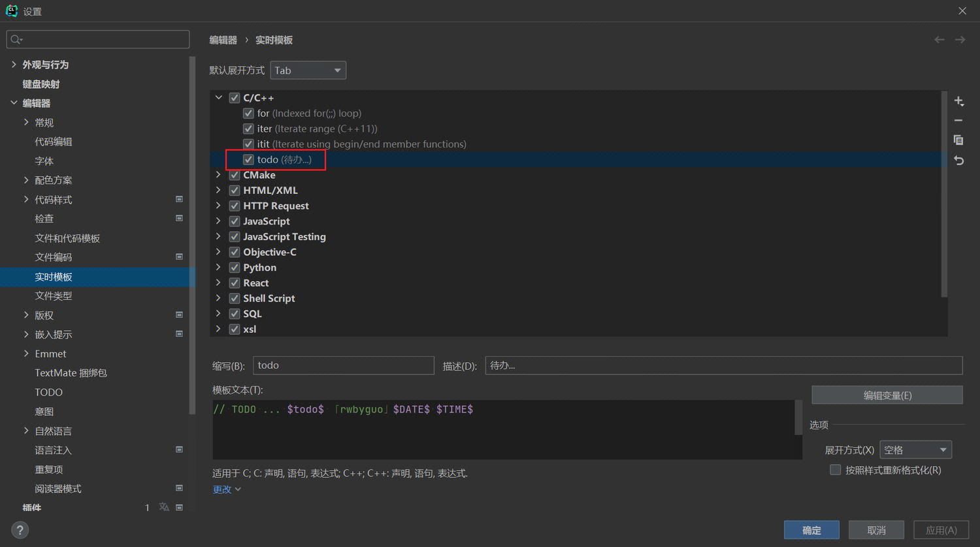Viewport: 980px width, 547px height.
Task: Click the settings search magnifier icon
Action: tap(16, 40)
